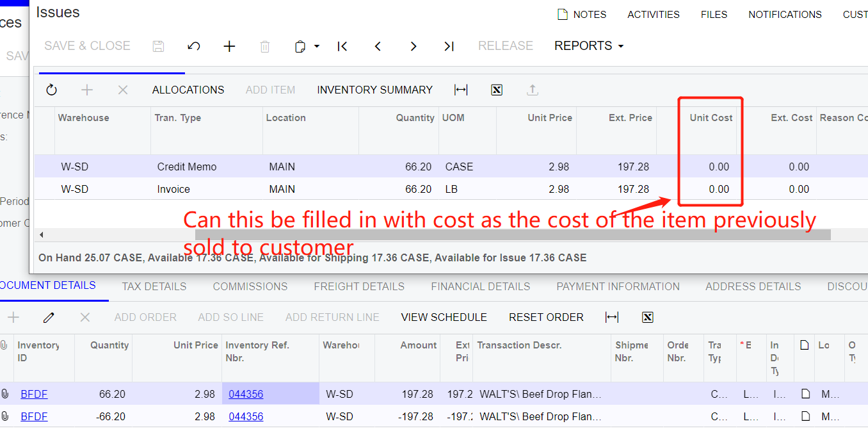Open FILES in Issues header
Image resolution: width=868 pixels, height=433 pixels.
714,14
